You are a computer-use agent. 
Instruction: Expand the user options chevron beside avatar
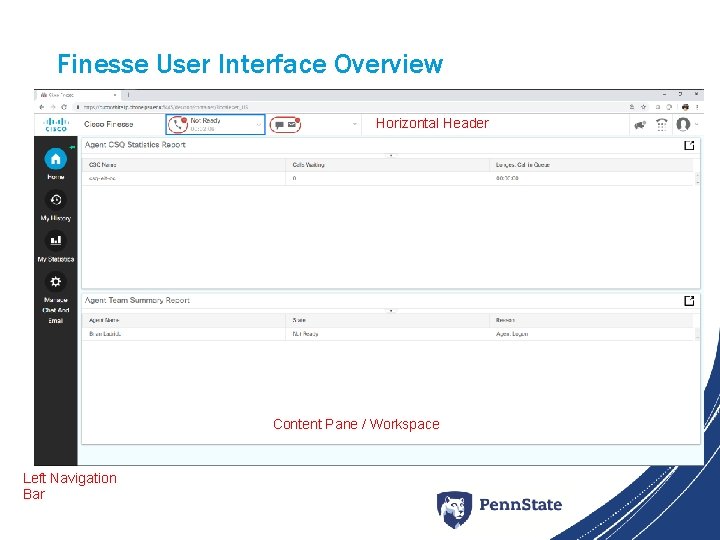pyautogui.click(x=697, y=124)
